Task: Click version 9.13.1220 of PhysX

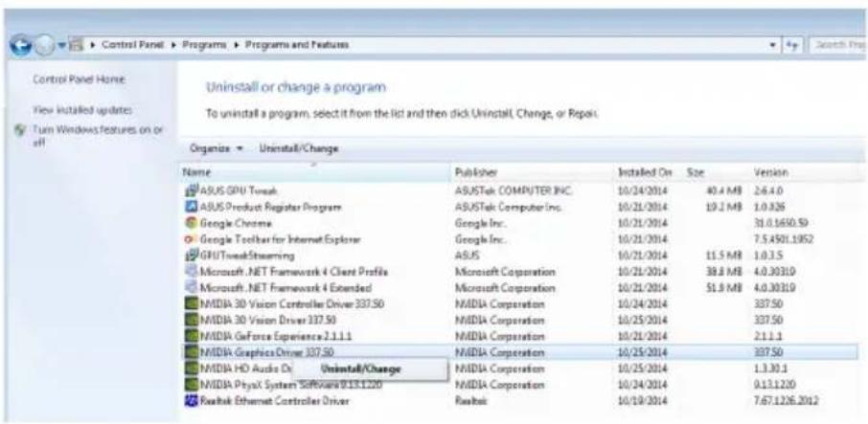Action: coord(774,385)
